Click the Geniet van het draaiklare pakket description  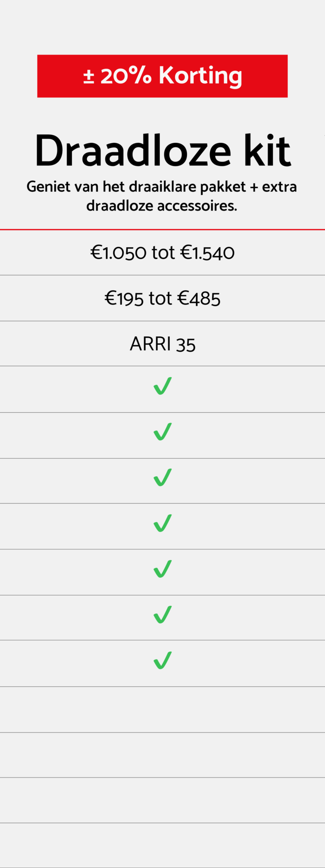coord(162,196)
